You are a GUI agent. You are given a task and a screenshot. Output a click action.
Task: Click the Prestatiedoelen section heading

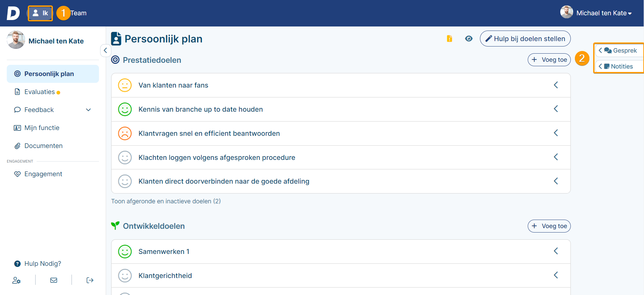pos(152,60)
